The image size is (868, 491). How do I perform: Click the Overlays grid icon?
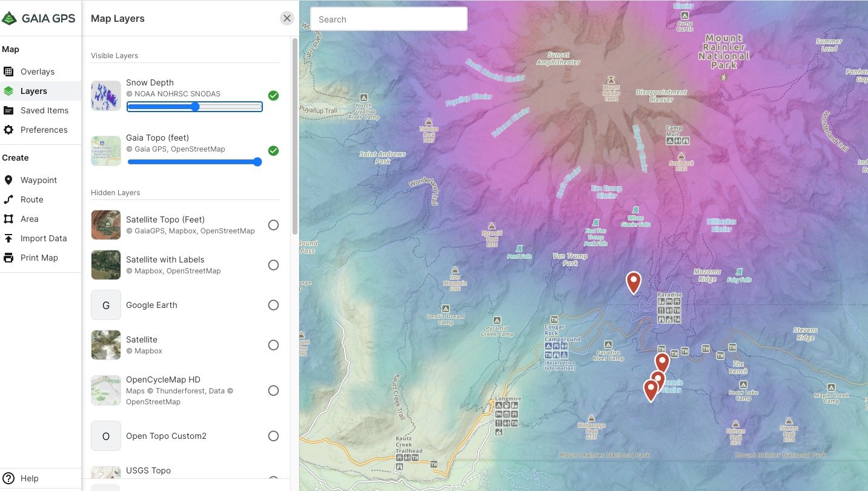click(8, 72)
